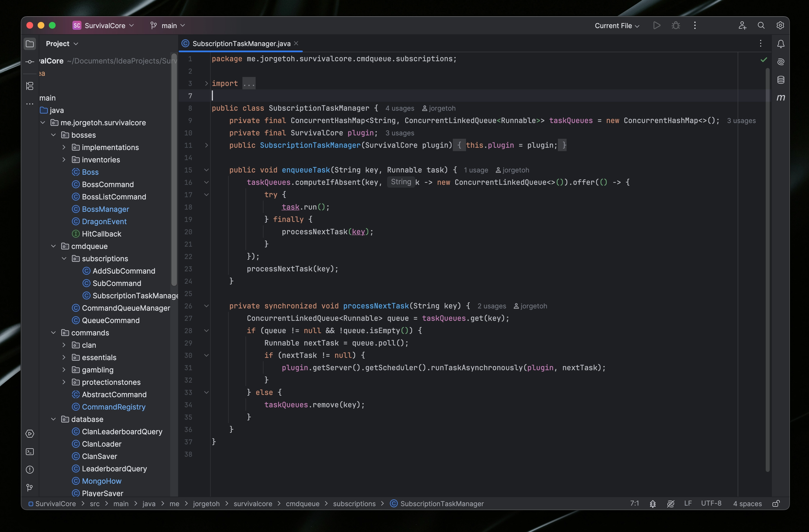The width and height of the screenshot is (809, 532).
Task: Toggle the Project tool window folder button
Action: click(x=30, y=44)
